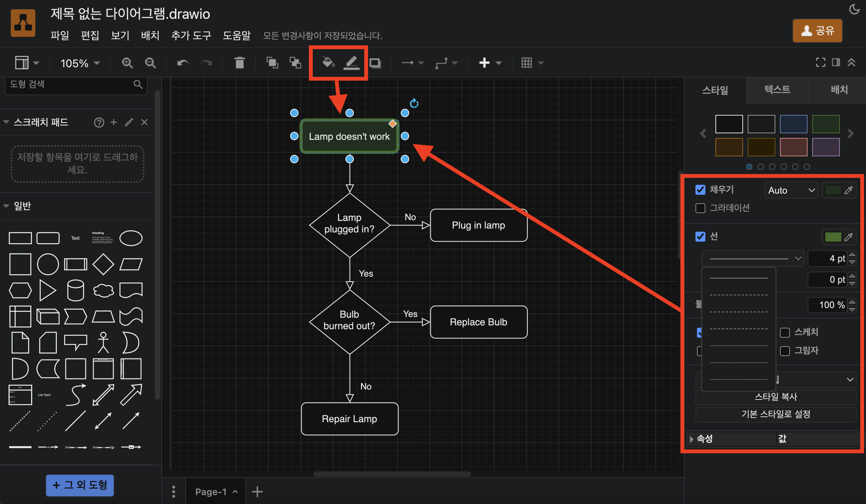866x504 pixels.
Task: Open the Auto fill style dropdown
Action: [x=791, y=190]
